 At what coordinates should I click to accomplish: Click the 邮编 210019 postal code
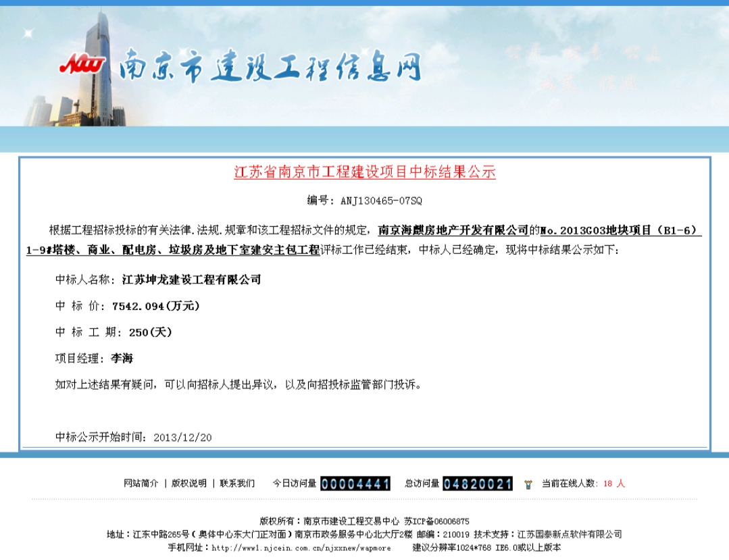tap(443, 534)
